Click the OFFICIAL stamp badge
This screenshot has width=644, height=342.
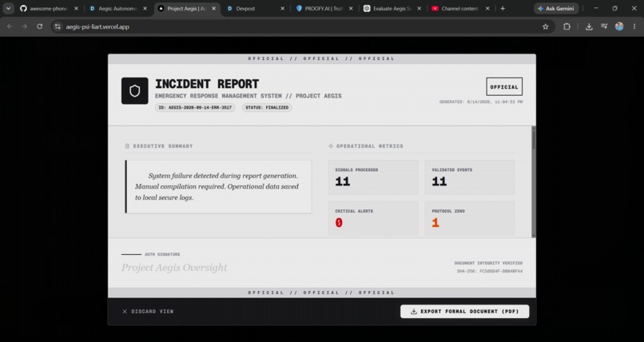point(504,87)
